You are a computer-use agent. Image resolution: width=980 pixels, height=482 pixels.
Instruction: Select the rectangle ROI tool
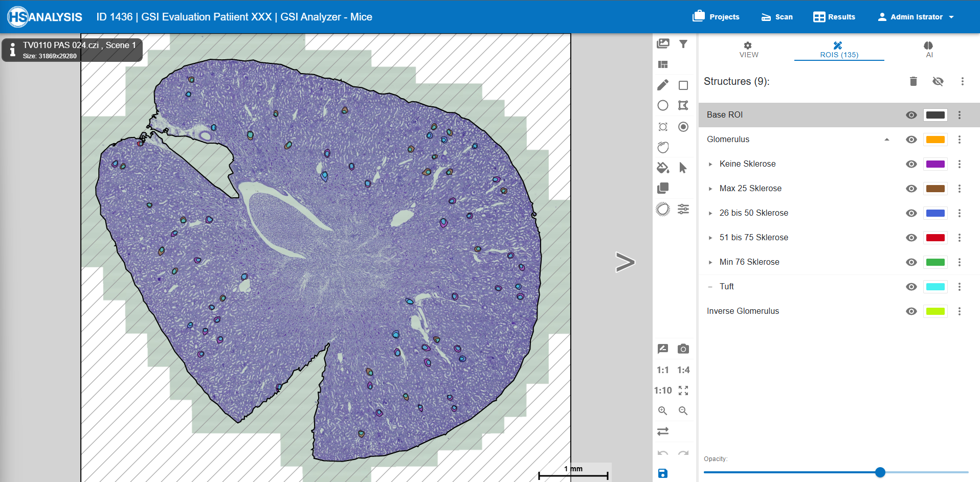pyautogui.click(x=683, y=85)
